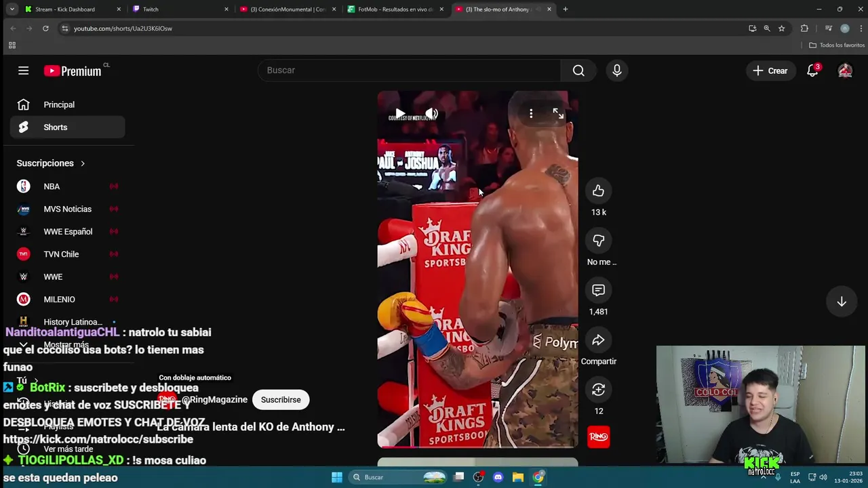Open File Explorer from the taskbar
868x488 pixels.
[x=518, y=477]
